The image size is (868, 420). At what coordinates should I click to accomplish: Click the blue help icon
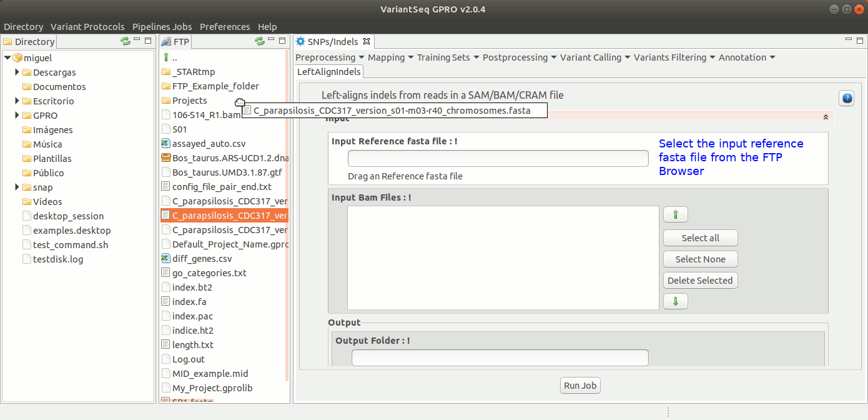pyautogui.click(x=847, y=99)
